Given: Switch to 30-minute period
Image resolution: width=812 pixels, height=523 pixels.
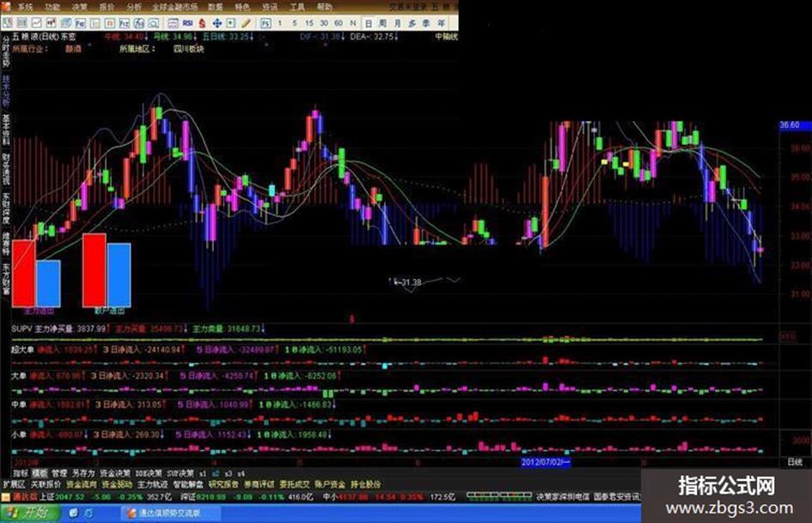Looking at the screenshot, I should pyautogui.click(x=324, y=23).
